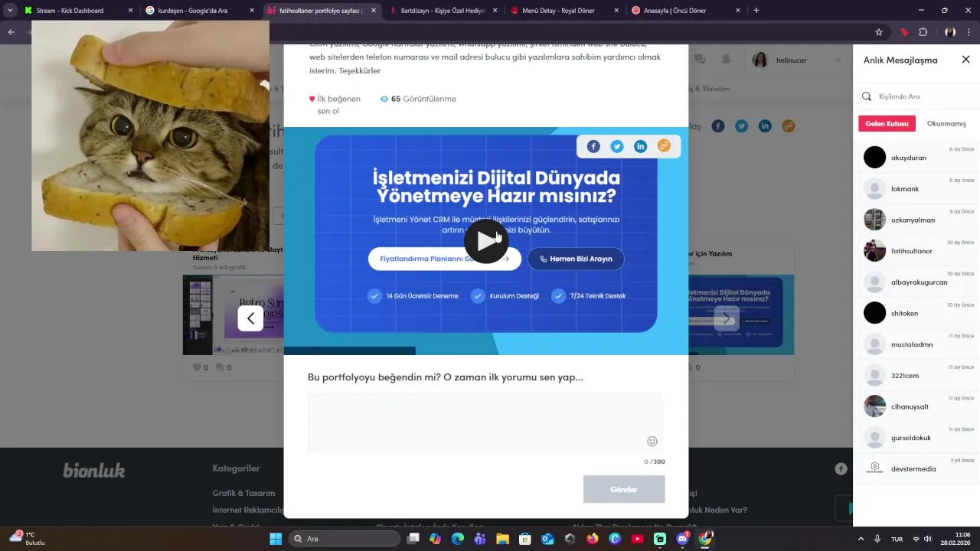Play the portfolio video

click(486, 241)
